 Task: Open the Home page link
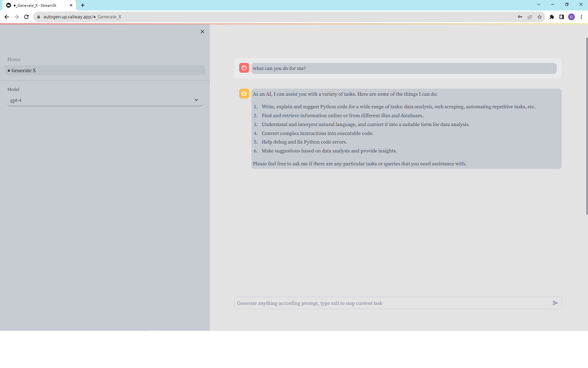pos(14,59)
